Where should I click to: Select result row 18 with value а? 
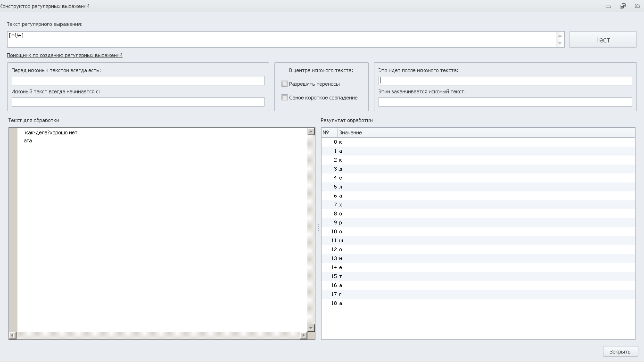point(478,303)
